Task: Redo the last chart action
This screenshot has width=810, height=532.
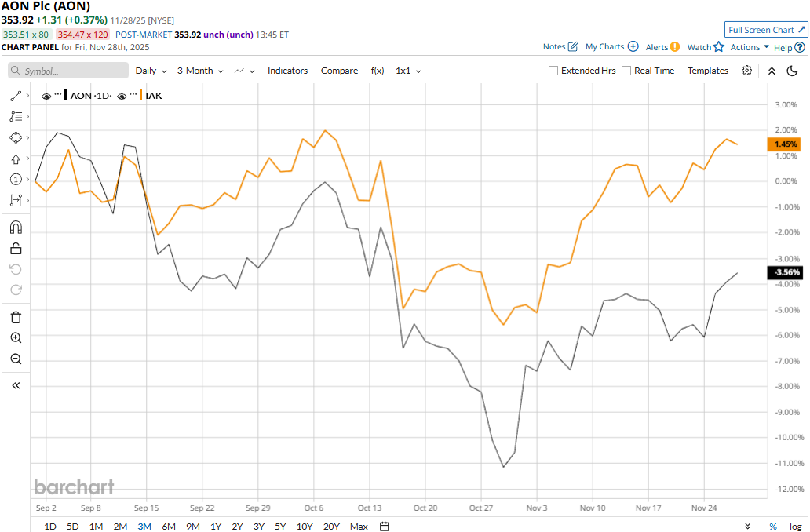Action: (x=16, y=290)
